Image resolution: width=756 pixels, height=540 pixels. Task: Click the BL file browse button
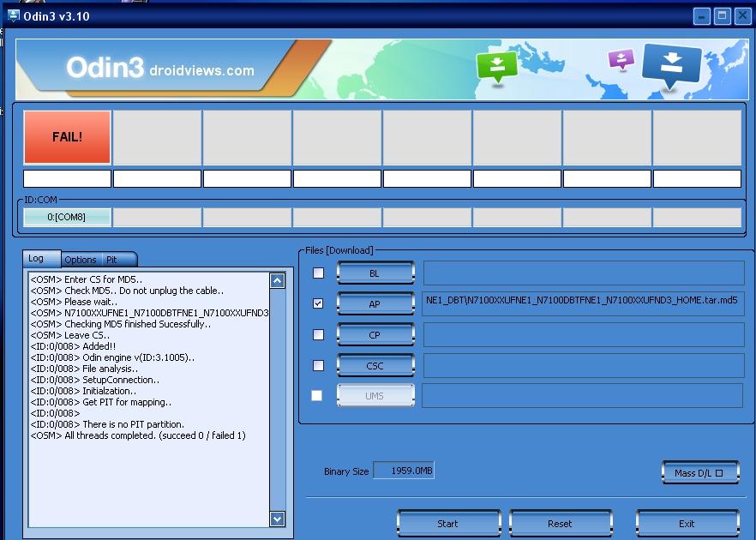click(375, 273)
